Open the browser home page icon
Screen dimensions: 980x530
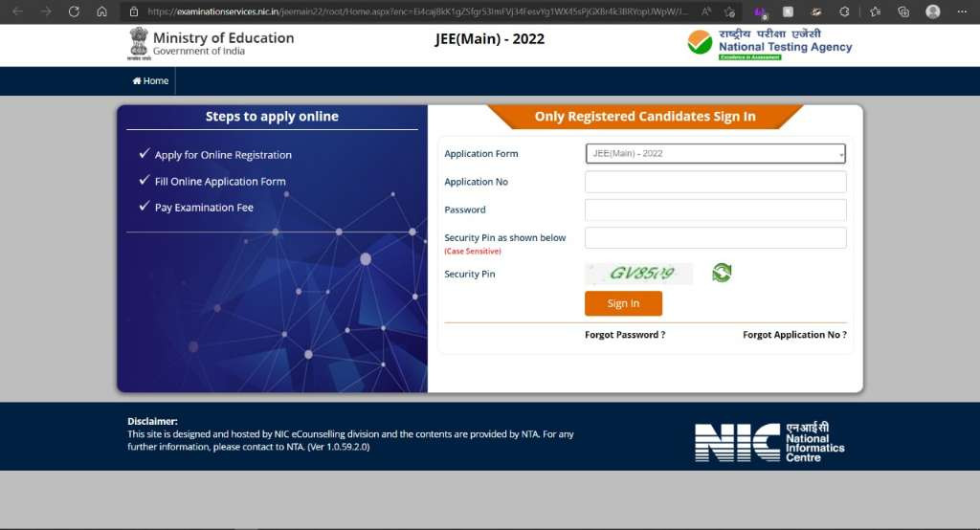click(101, 11)
